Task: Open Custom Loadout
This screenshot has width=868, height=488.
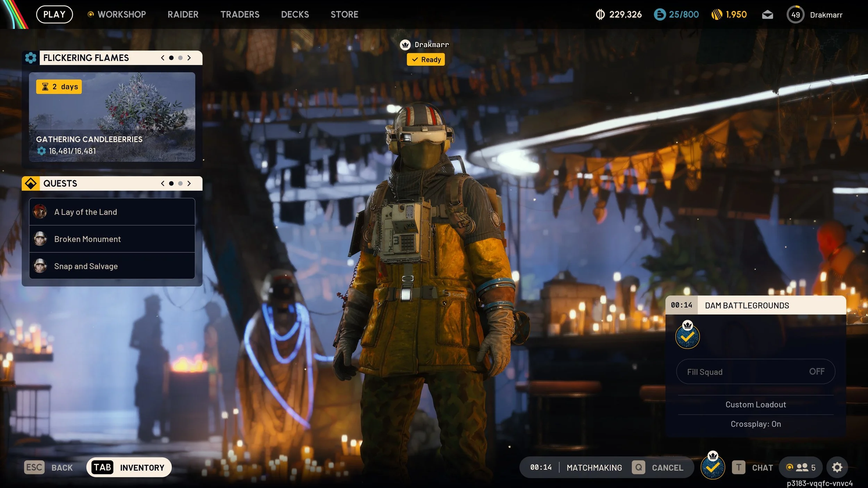Action: pyautogui.click(x=755, y=404)
